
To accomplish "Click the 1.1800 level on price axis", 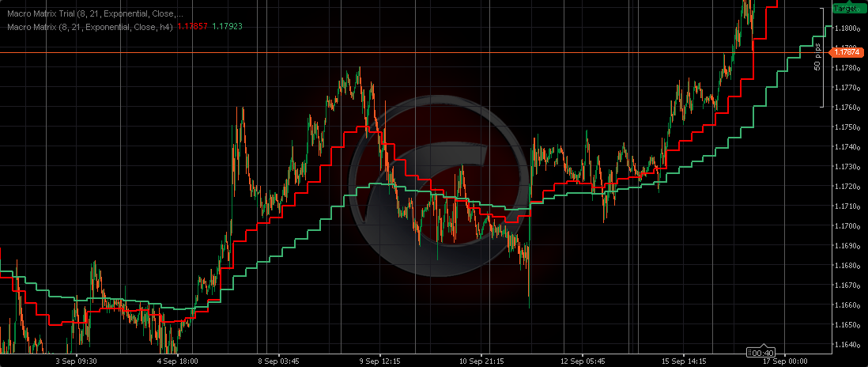I will [x=846, y=28].
